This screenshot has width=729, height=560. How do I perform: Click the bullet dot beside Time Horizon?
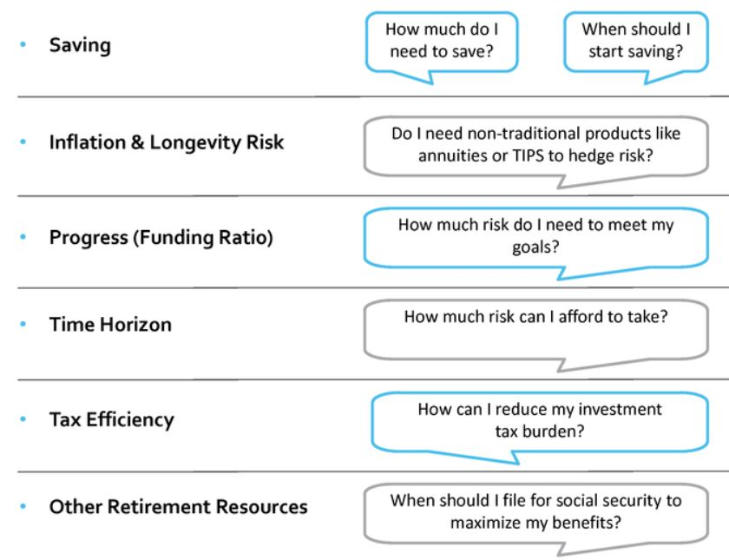23,326
